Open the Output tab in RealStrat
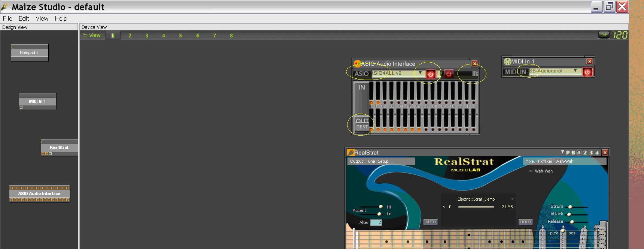 coord(356,161)
